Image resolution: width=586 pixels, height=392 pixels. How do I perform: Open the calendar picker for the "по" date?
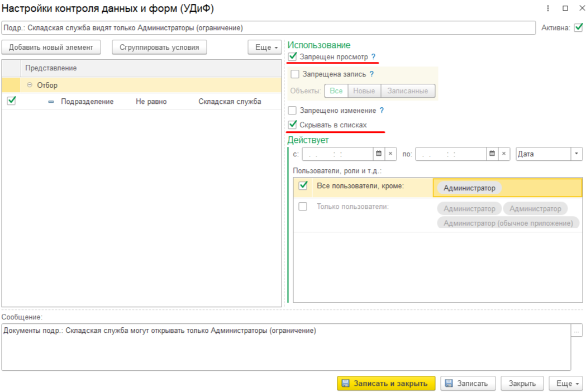492,154
